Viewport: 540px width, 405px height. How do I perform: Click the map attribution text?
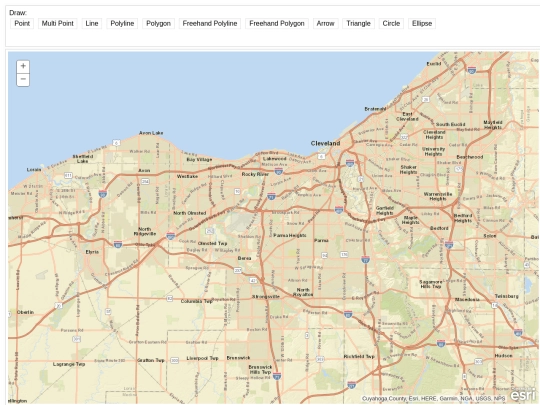[433, 398]
